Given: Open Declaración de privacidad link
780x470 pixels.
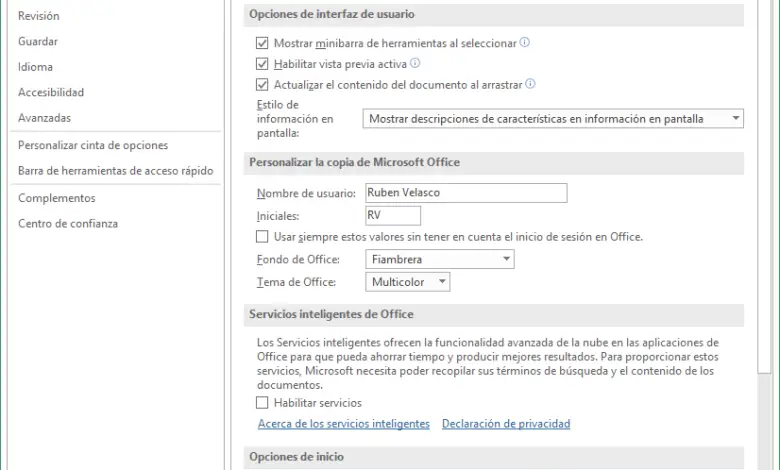Looking at the screenshot, I should click(x=506, y=424).
